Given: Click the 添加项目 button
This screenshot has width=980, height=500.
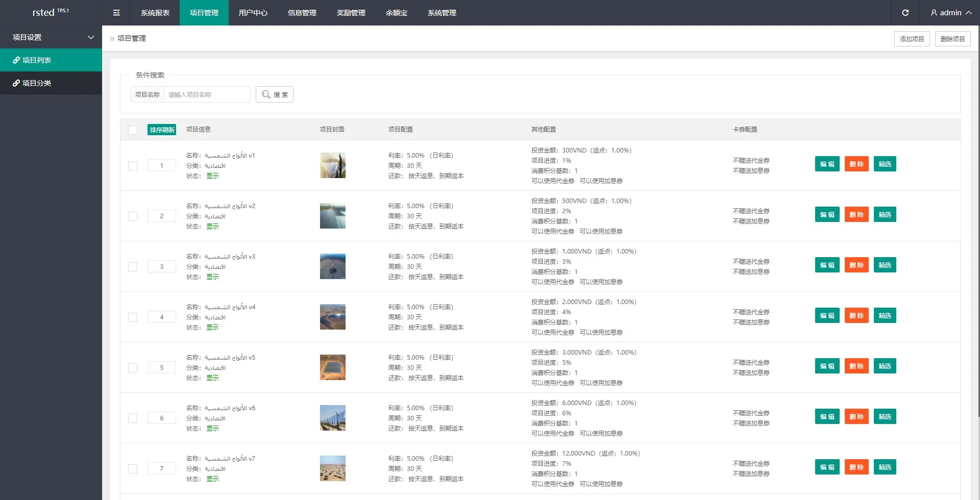Looking at the screenshot, I should click(x=912, y=39).
